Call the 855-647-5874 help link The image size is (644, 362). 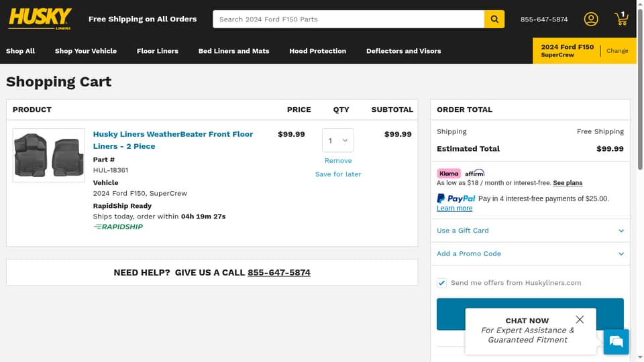point(279,273)
